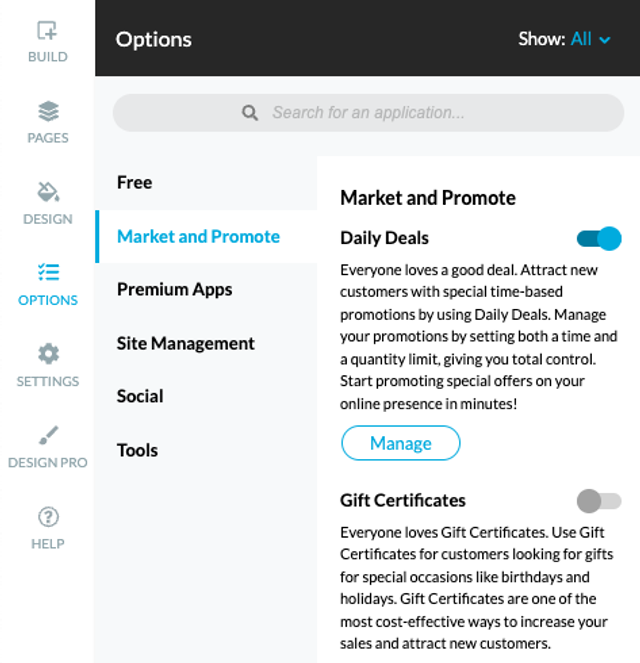Click the Market and Promote section title
This screenshot has height=663, width=640.
[428, 198]
